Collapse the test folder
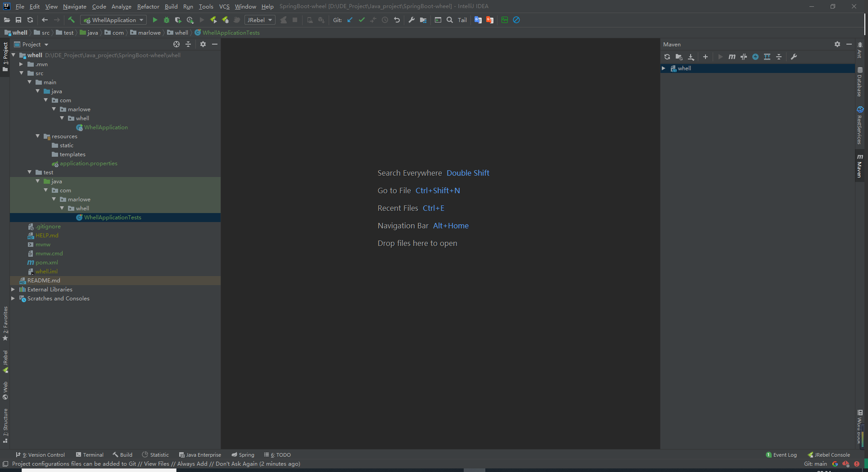The image size is (868, 472). (x=29, y=172)
